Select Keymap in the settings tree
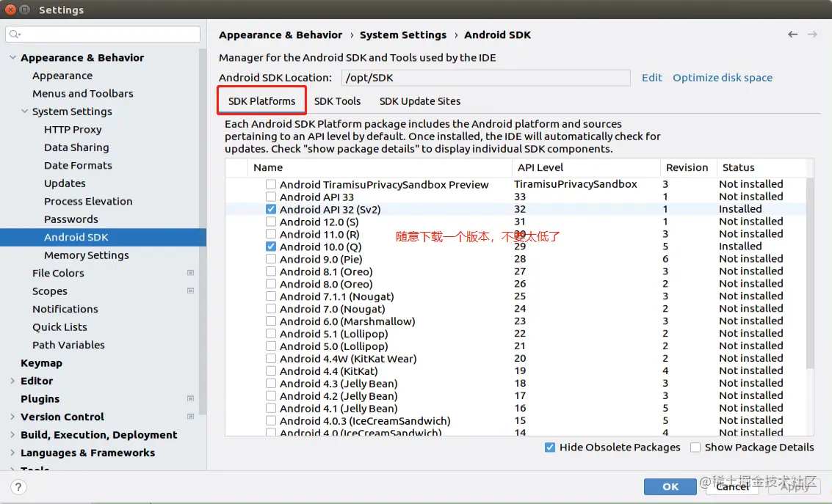The height and width of the screenshot is (504, 832). pos(41,363)
